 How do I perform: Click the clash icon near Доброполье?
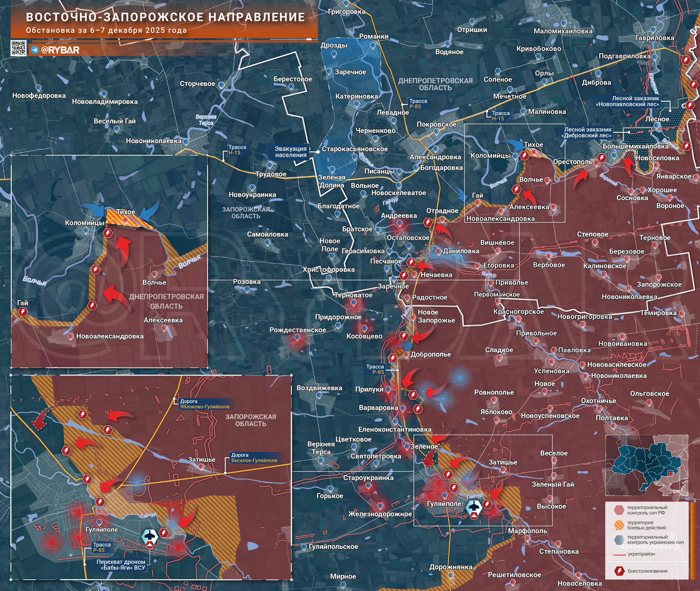tap(393, 358)
